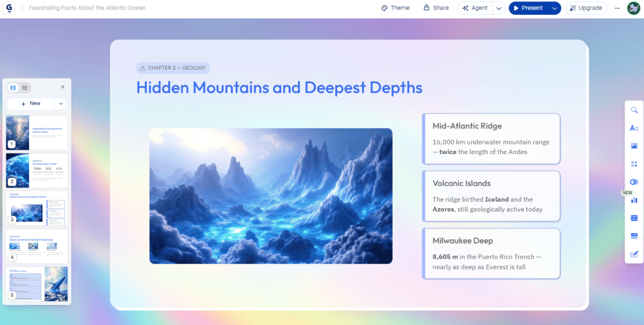Open the charts icon marked NEW
This screenshot has height=325, width=644.
tap(634, 200)
